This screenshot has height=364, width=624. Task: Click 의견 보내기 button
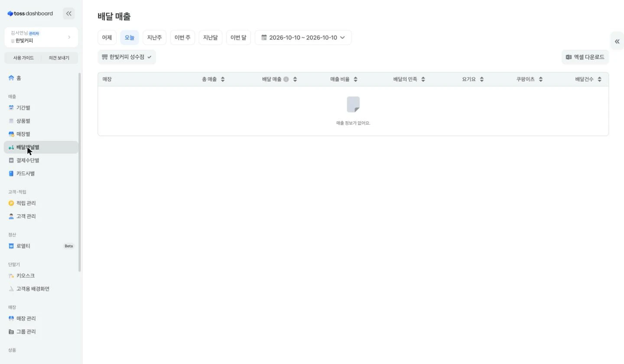point(59,58)
